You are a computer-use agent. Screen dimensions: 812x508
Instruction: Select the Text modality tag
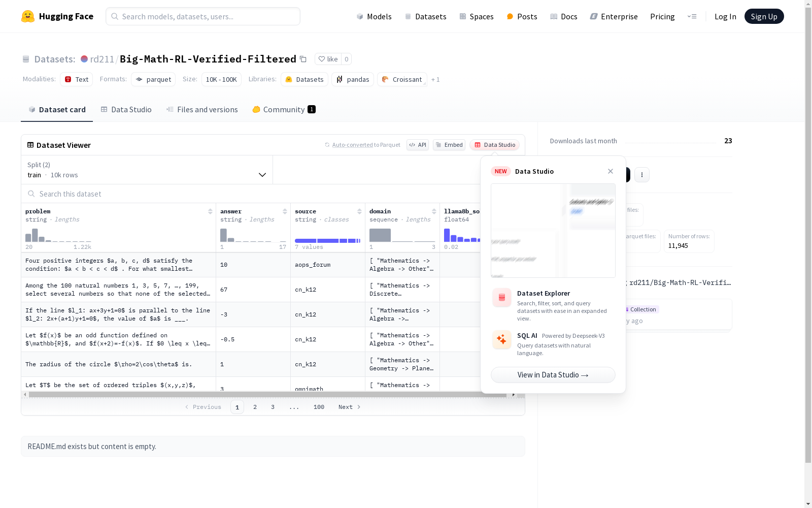click(x=77, y=79)
